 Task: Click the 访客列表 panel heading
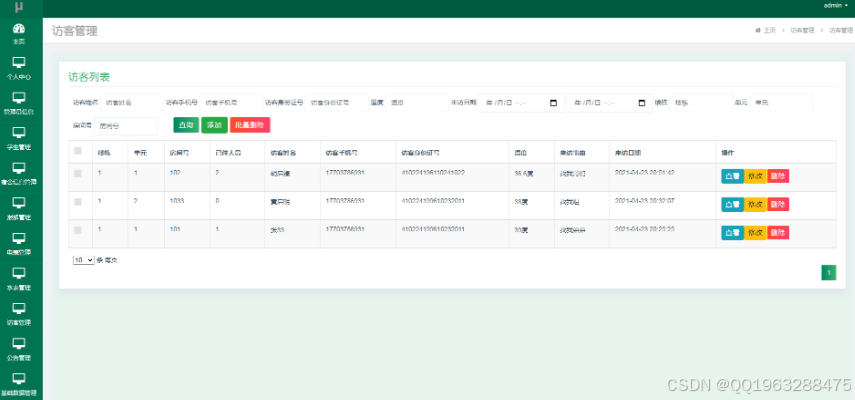point(89,77)
